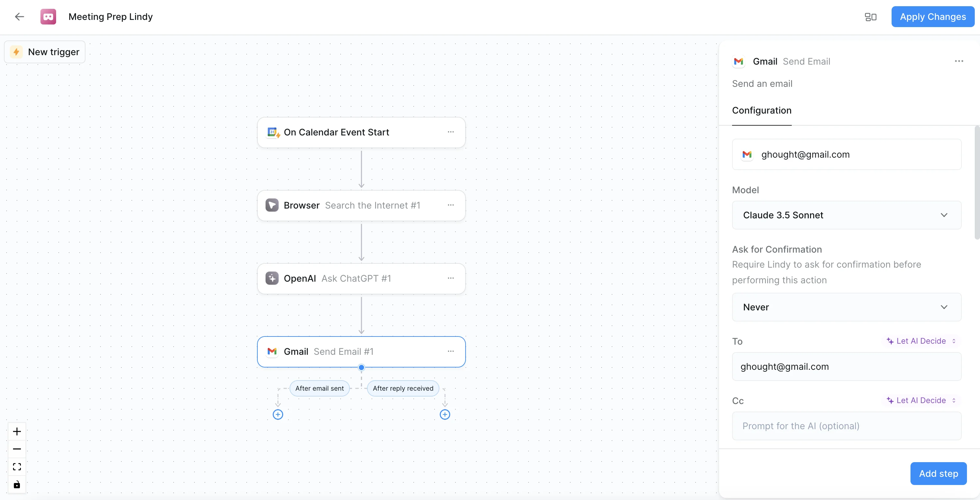Image resolution: width=980 pixels, height=500 pixels.
Task: Click the Apply Changes button
Action: [932, 17]
